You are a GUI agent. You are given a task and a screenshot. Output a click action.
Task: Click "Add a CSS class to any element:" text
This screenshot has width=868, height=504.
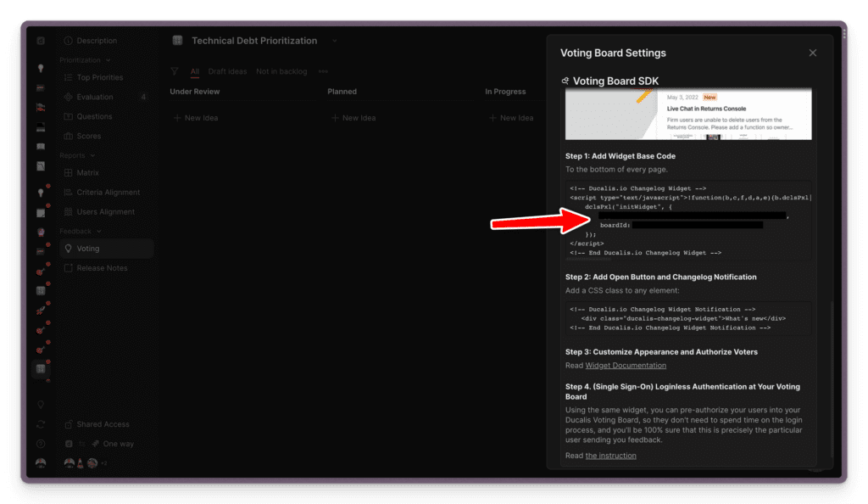[x=622, y=290]
